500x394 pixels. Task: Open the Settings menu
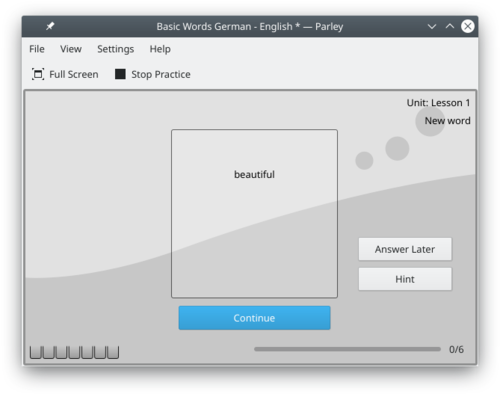[x=115, y=49]
